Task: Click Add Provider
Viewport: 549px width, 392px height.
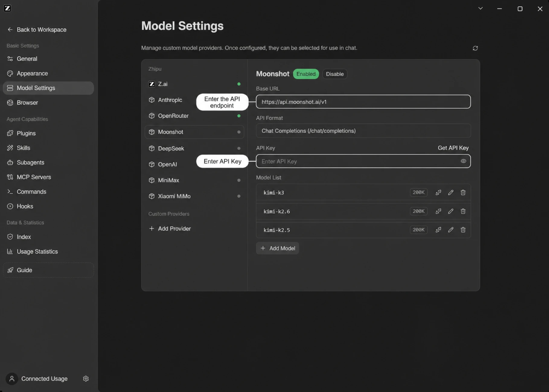Action: (x=170, y=229)
